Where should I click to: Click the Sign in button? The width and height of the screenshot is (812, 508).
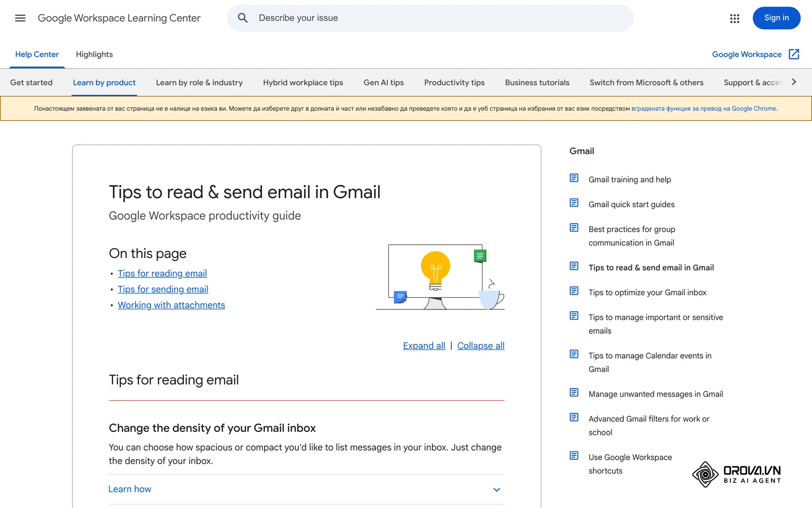coord(776,18)
